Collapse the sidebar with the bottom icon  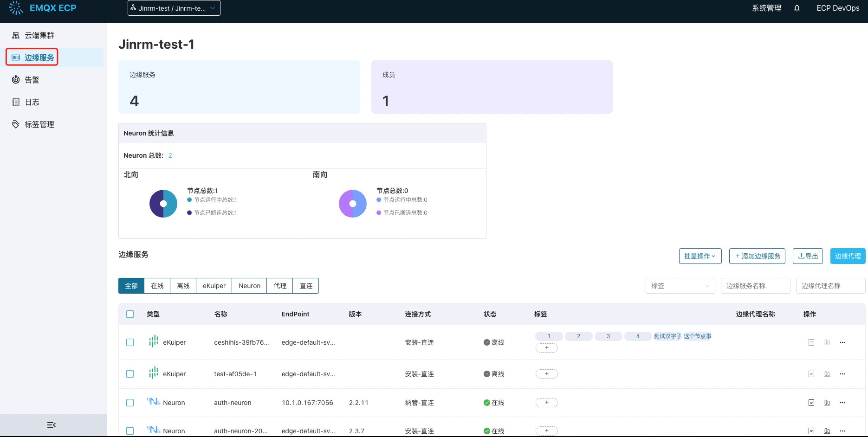point(51,424)
